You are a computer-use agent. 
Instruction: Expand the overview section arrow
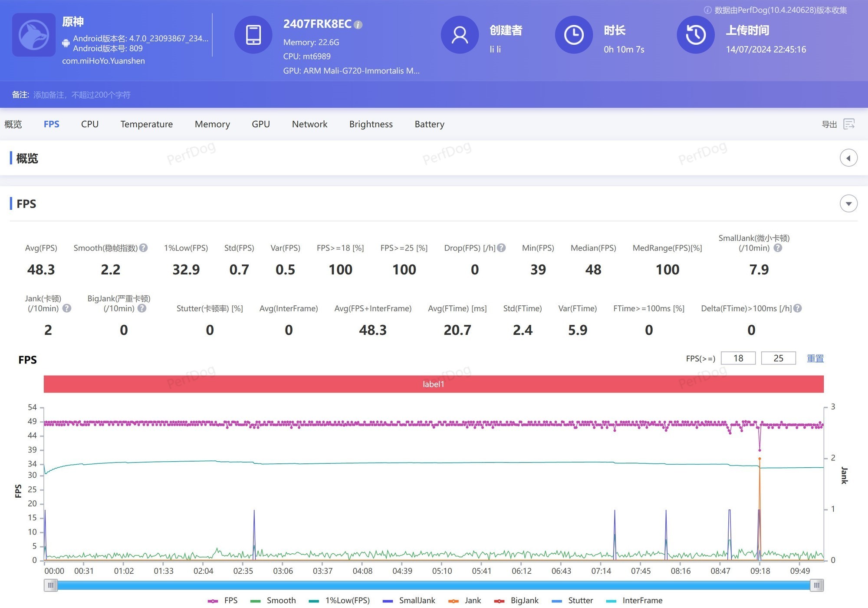click(x=848, y=158)
